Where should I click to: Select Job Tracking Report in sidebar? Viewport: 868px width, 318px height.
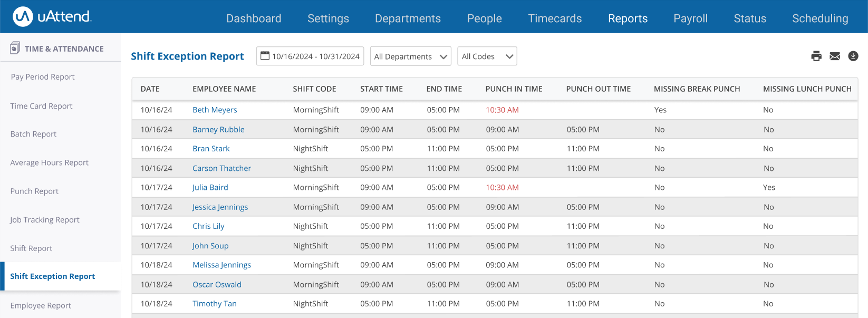click(44, 220)
